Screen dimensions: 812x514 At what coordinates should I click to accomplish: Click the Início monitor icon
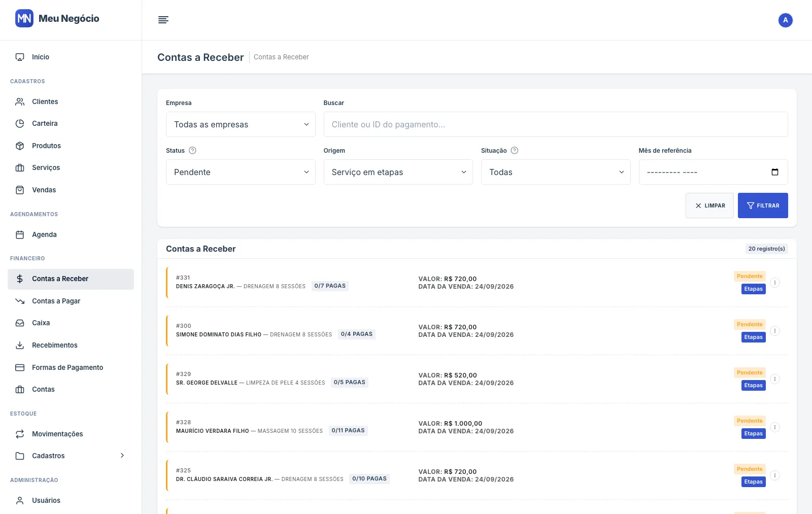point(20,57)
